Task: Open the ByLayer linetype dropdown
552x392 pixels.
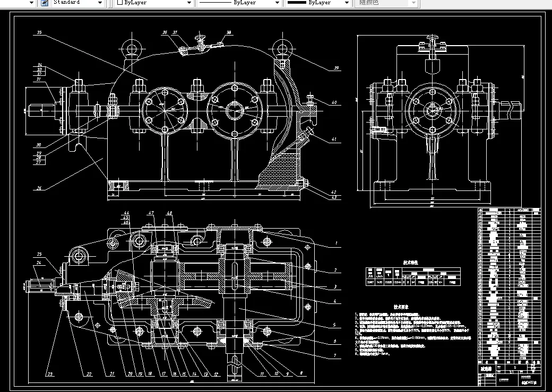Action: pos(277,3)
